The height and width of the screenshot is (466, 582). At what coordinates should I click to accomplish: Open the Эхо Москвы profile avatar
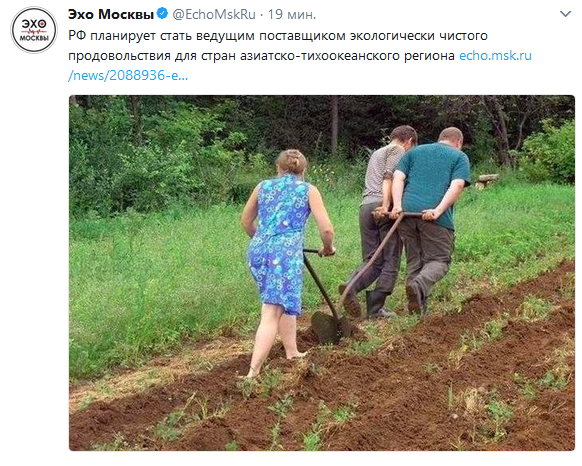pyautogui.click(x=34, y=30)
